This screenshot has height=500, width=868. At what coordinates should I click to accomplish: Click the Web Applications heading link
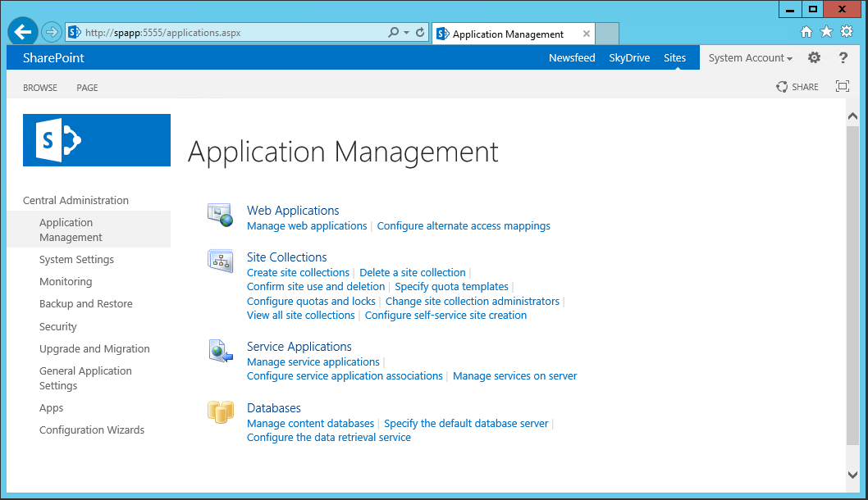pyautogui.click(x=293, y=210)
